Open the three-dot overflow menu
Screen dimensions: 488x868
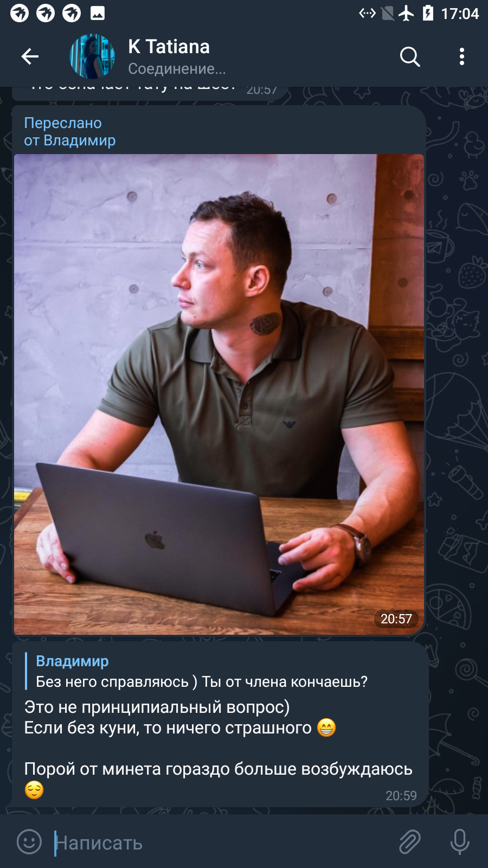coord(462,56)
